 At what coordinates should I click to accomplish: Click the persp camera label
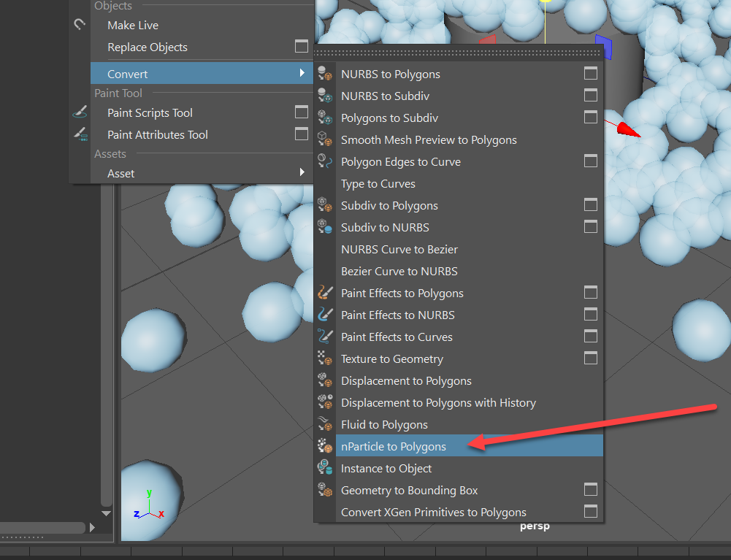pos(535,526)
